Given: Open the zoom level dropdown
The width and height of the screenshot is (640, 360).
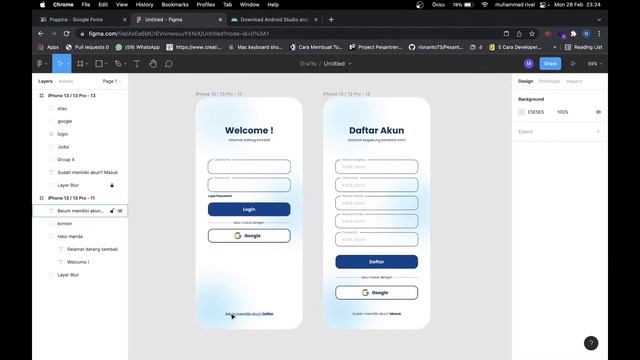Looking at the screenshot, I should tap(595, 64).
